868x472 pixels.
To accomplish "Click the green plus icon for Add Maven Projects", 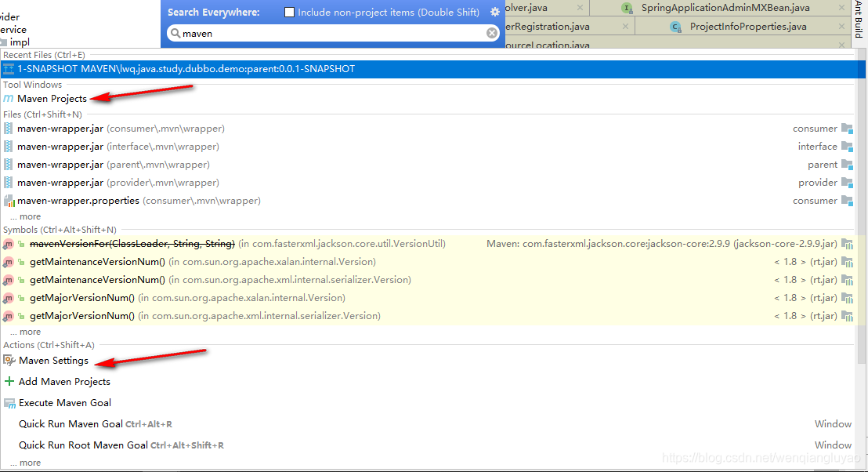I will [x=9, y=382].
